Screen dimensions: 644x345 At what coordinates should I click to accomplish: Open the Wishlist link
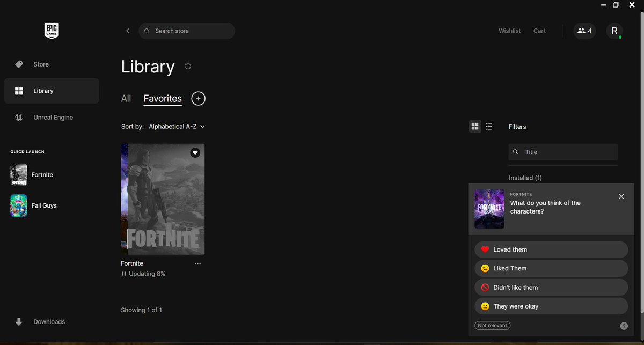coord(509,31)
